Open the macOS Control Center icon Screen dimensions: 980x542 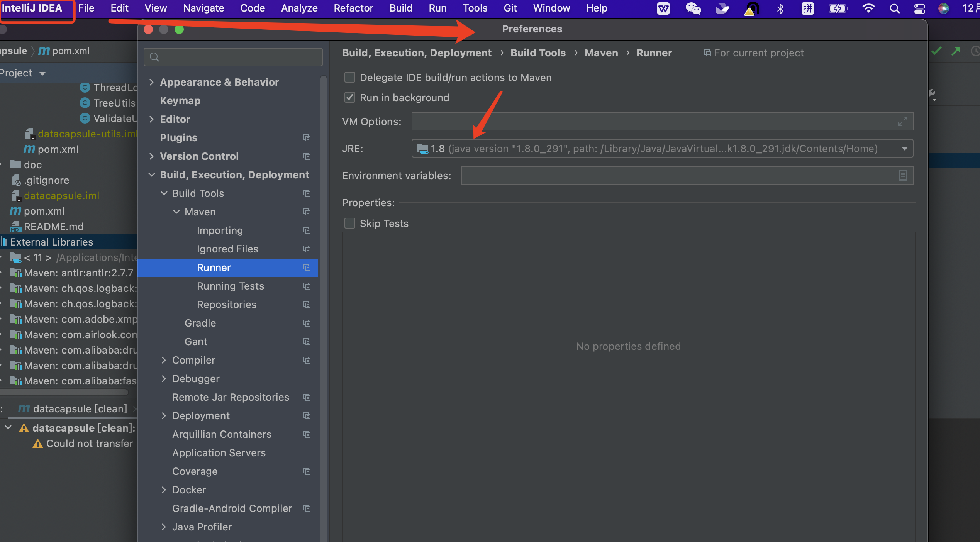[x=919, y=8]
